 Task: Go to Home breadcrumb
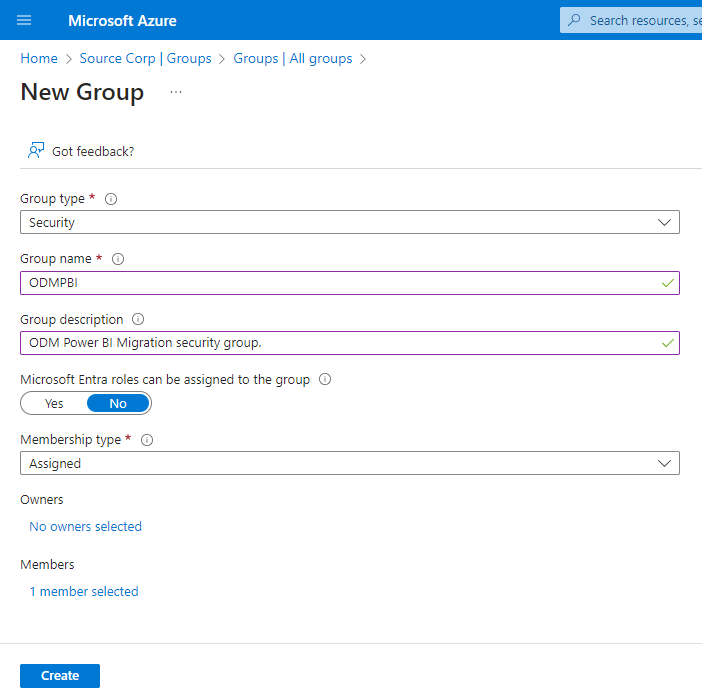[x=39, y=59]
